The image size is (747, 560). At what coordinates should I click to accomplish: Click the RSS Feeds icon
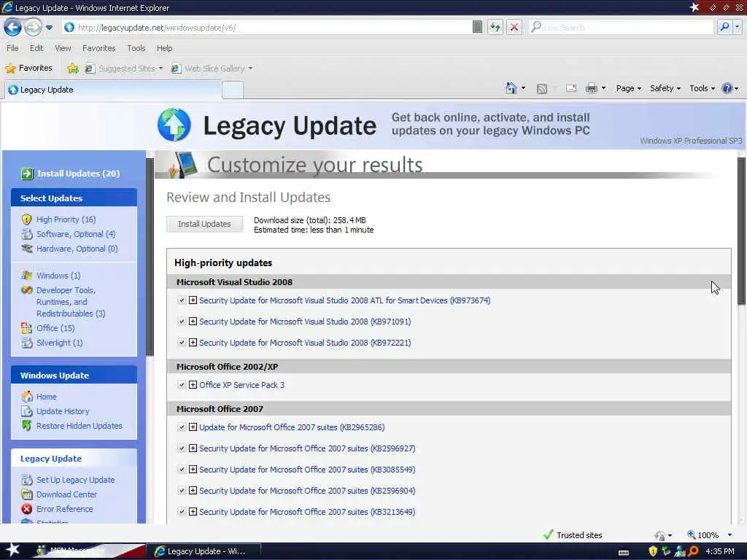tap(542, 88)
